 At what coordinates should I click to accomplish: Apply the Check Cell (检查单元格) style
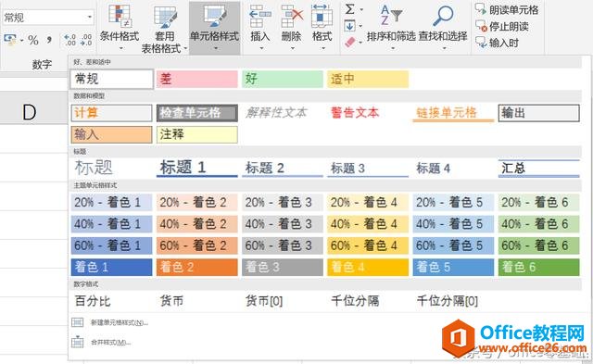click(197, 113)
